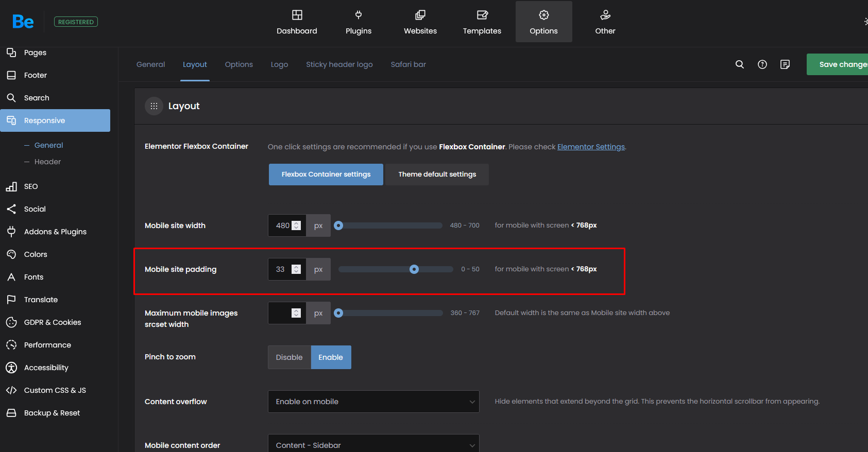The width and height of the screenshot is (868, 452).
Task: Click the Save changes button
Action: coord(838,64)
